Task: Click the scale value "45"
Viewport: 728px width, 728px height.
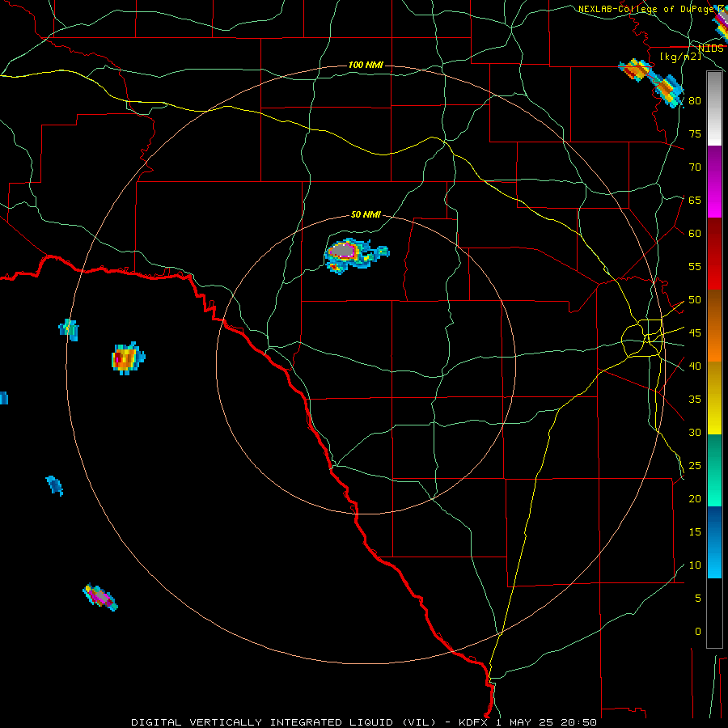Action: tap(695, 333)
